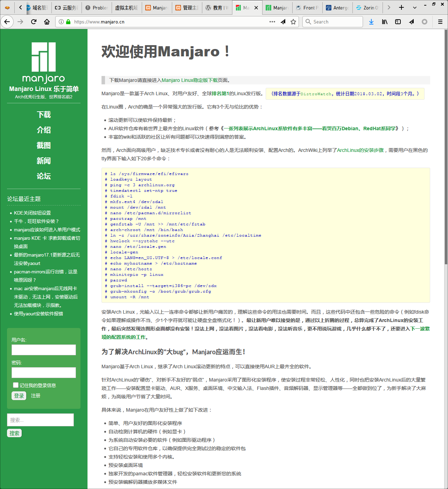Click the 登录 button
This screenshot has width=448, height=489.
[x=19, y=396]
